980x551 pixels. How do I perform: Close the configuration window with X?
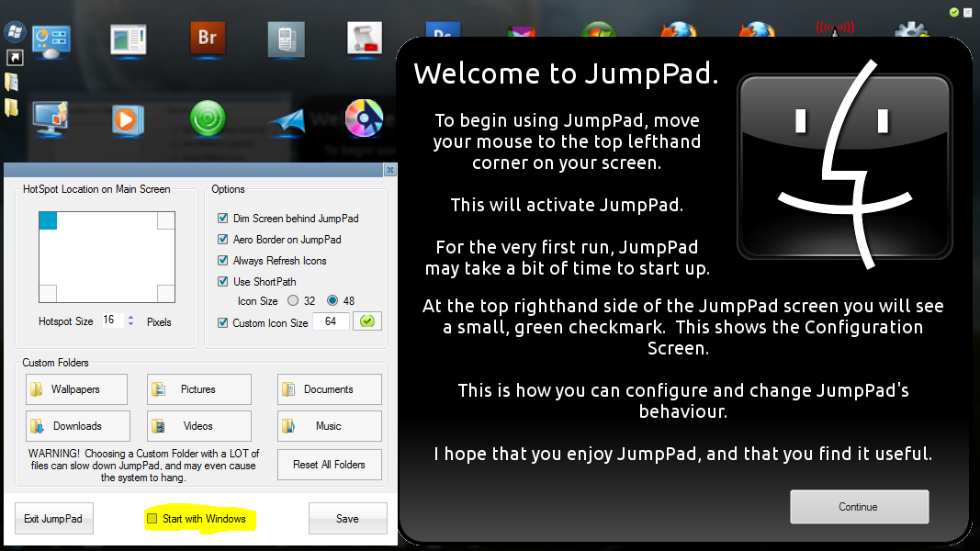tap(390, 170)
